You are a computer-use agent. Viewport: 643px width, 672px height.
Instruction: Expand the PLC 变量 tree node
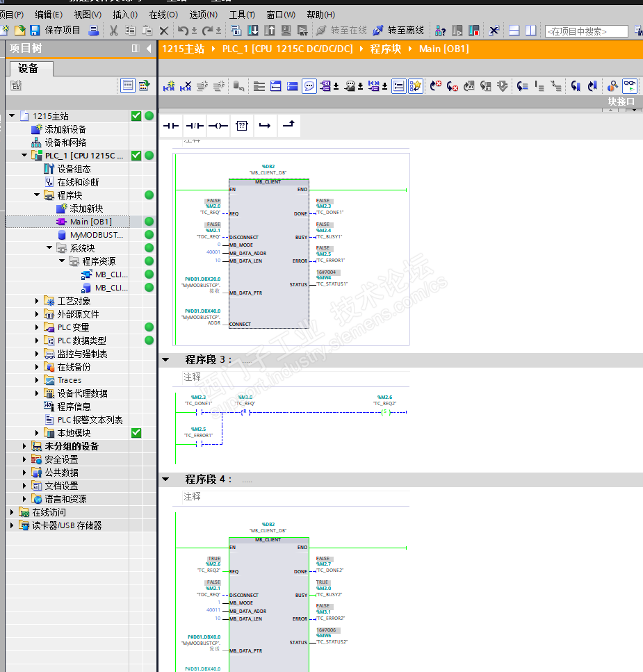(x=38, y=327)
